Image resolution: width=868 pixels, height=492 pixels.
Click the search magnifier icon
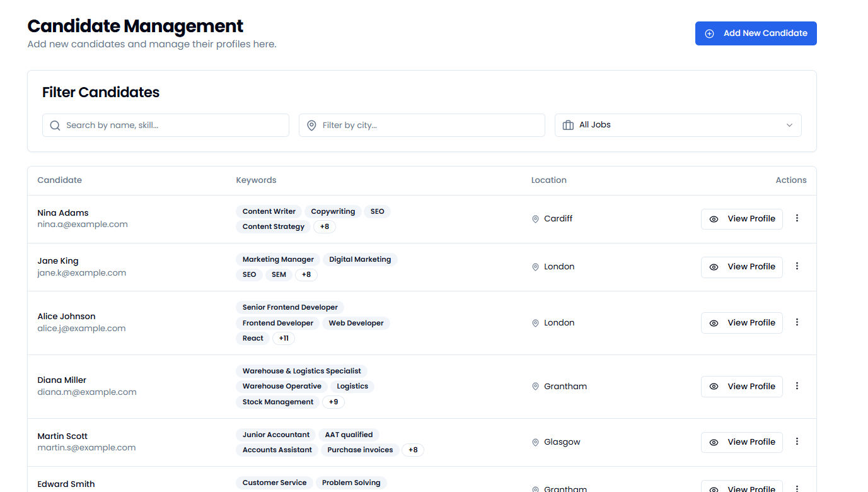click(55, 125)
